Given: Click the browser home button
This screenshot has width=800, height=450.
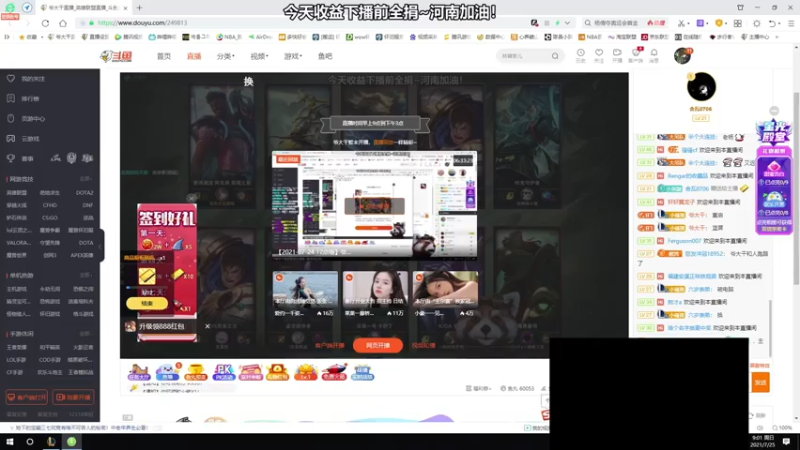Looking at the screenshot, I should [63, 23].
